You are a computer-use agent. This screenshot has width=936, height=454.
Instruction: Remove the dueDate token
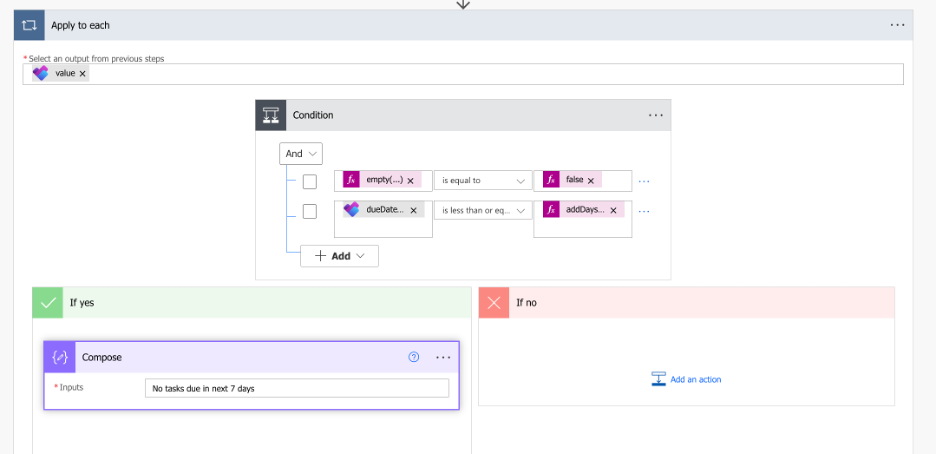coord(413,210)
